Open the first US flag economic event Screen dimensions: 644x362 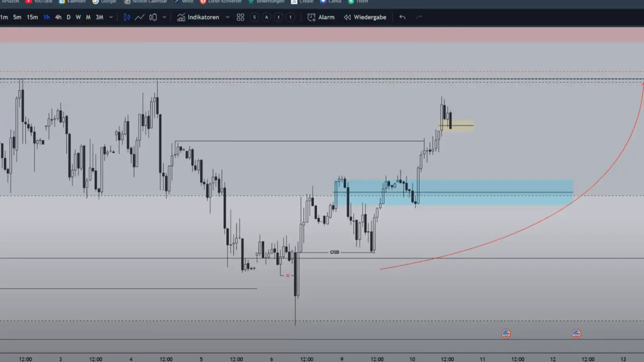tap(506, 333)
